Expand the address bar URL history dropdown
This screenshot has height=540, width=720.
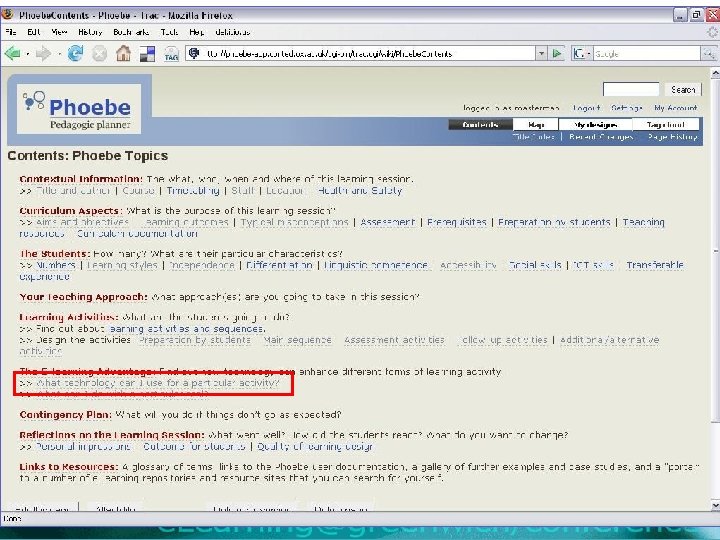[541, 53]
